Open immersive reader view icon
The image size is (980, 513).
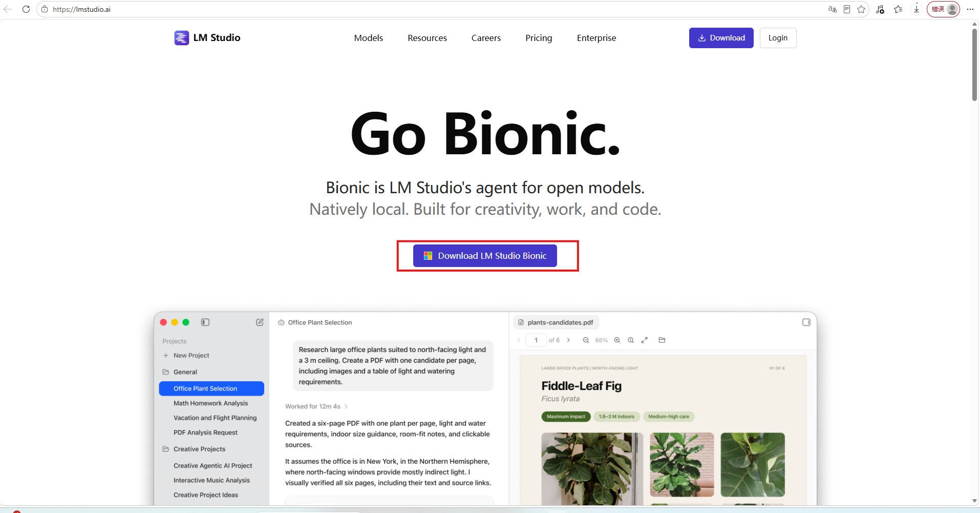click(x=847, y=9)
